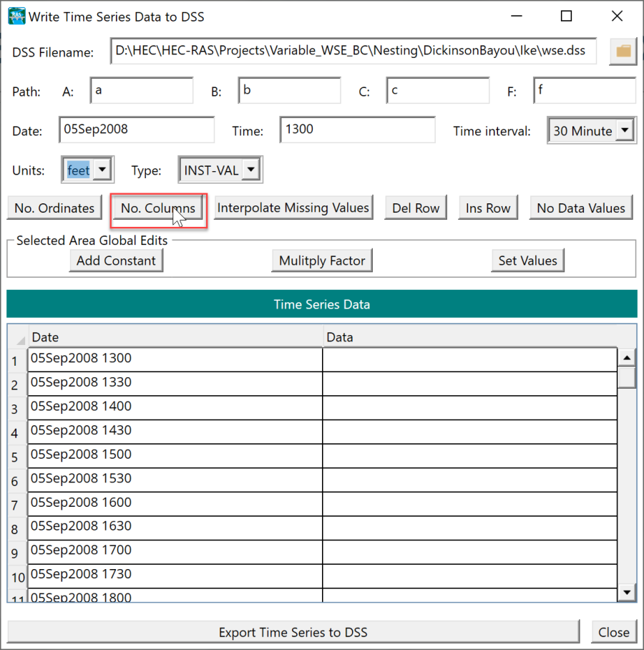Click the HEC-RAS app icon in title bar
644x650 pixels.
coord(16,16)
